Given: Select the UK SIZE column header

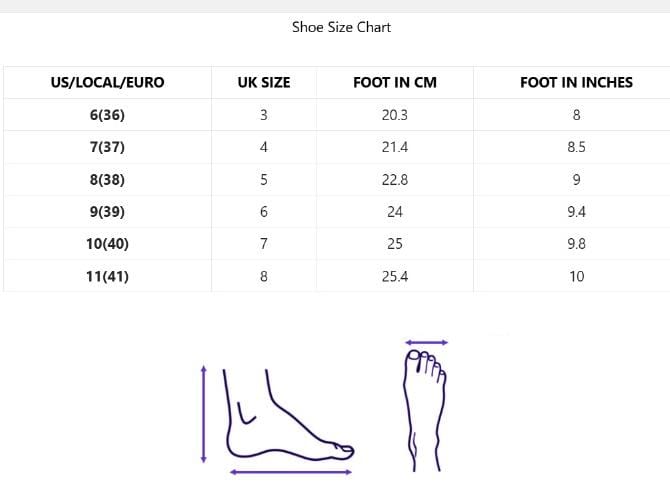Looking at the screenshot, I should pyautogui.click(x=264, y=82).
